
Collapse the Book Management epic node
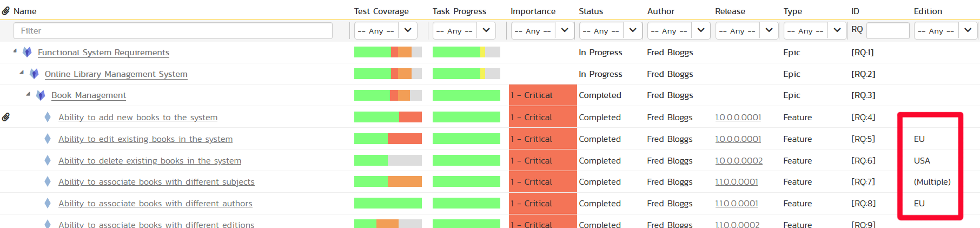point(28,94)
